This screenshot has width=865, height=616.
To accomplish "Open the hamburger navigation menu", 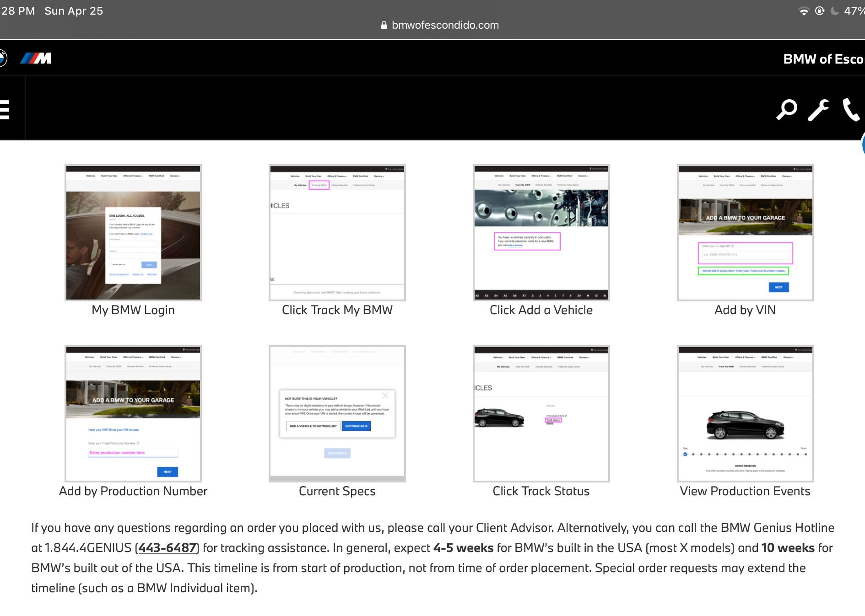I will point(5,110).
